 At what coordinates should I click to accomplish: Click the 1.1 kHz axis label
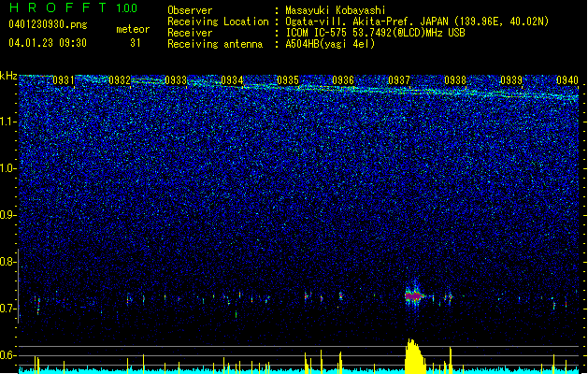[8, 122]
